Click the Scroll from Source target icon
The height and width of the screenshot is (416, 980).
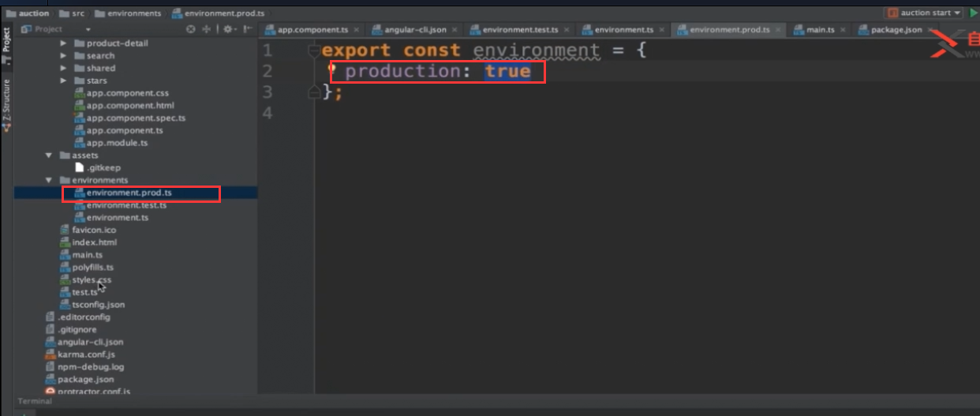pyautogui.click(x=190, y=29)
